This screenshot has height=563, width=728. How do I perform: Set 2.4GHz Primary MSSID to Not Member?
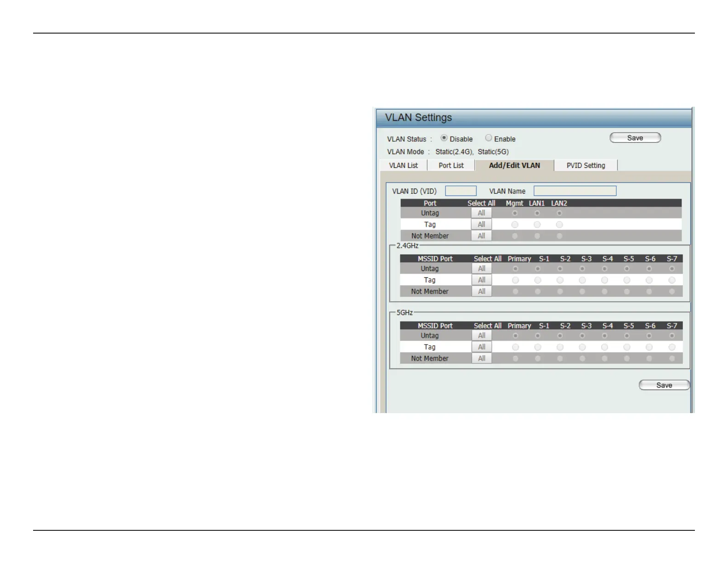click(x=515, y=292)
